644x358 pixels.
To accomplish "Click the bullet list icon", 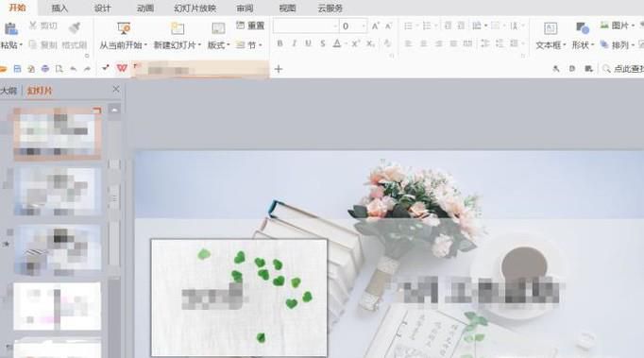I will point(408,26).
